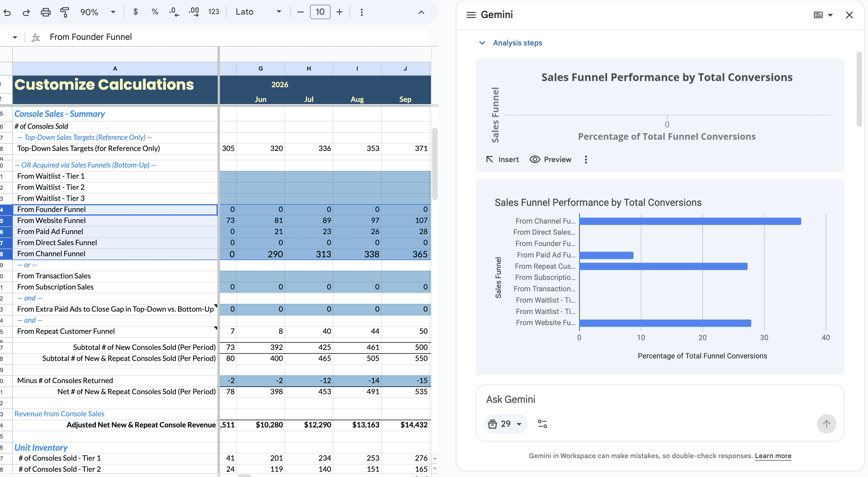Open Gemini prompt settings sliders icon

point(542,424)
